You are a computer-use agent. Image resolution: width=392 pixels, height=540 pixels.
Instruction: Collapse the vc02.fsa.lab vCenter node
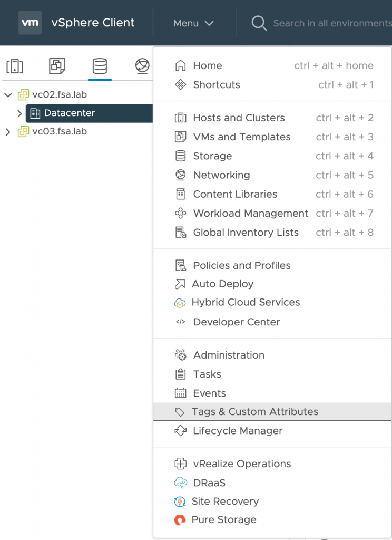[8, 95]
